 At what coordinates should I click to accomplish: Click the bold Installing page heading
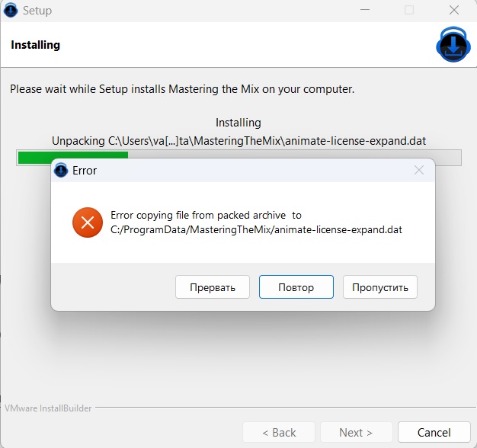coord(35,45)
